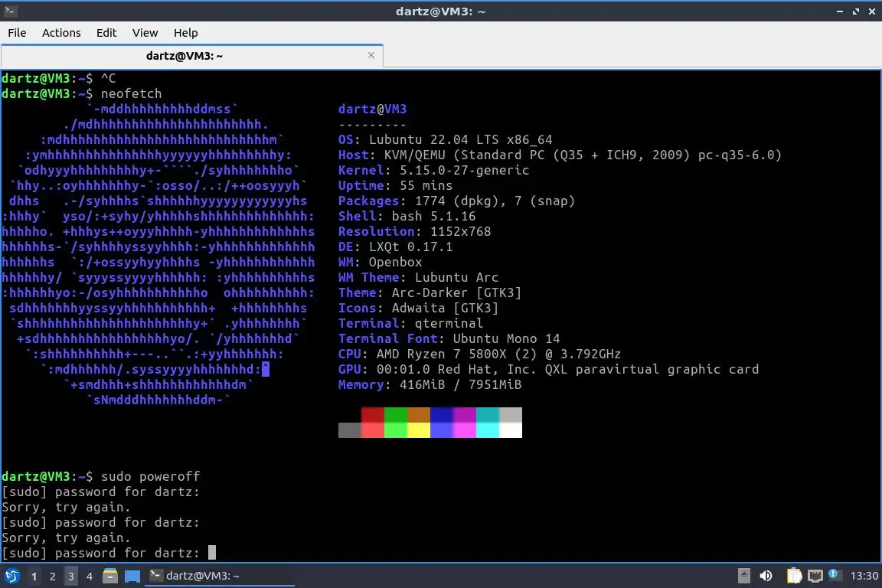Close the terminal window
Screen dimensions: 882x588
tap(872, 11)
